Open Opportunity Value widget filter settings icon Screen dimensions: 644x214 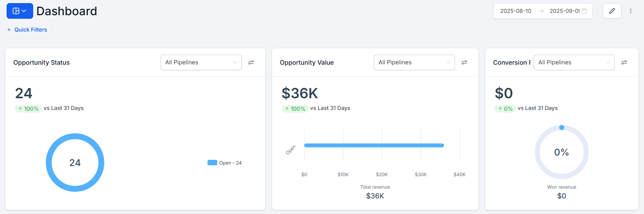click(x=464, y=62)
